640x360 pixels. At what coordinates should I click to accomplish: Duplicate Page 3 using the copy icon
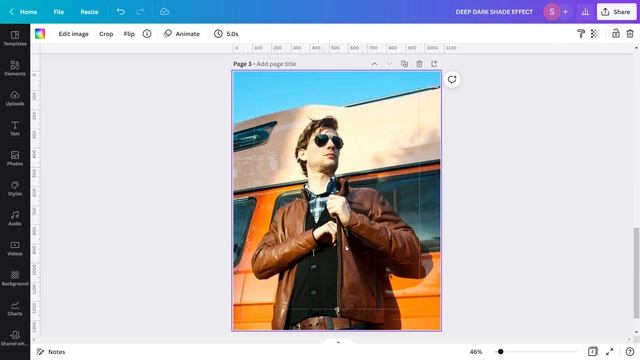pyautogui.click(x=404, y=64)
